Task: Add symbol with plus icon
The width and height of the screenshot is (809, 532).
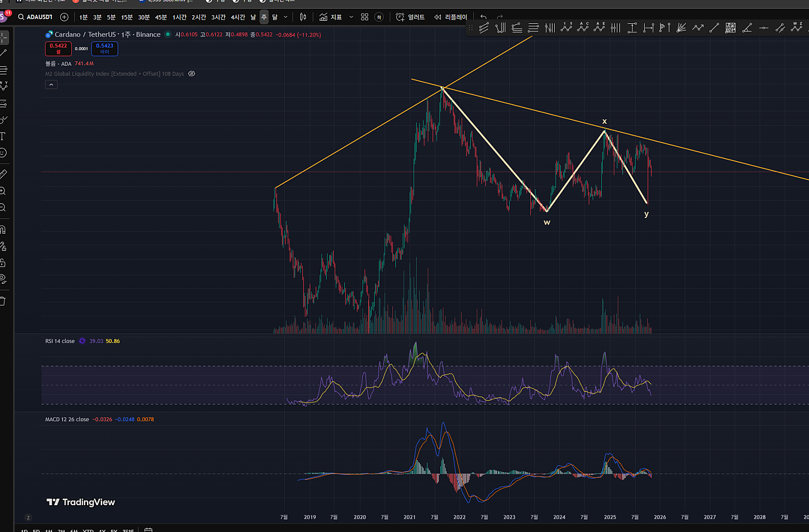Action: (64, 17)
